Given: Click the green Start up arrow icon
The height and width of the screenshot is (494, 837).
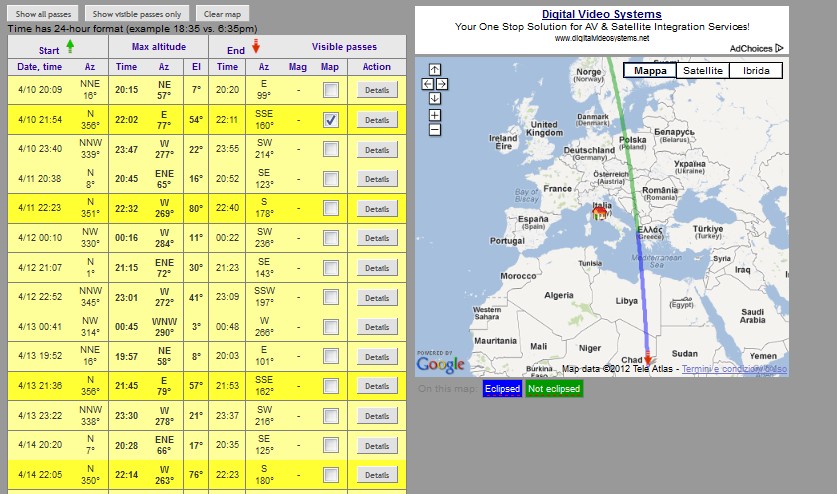Looking at the screenshot, I should click(x=70, y=47).
